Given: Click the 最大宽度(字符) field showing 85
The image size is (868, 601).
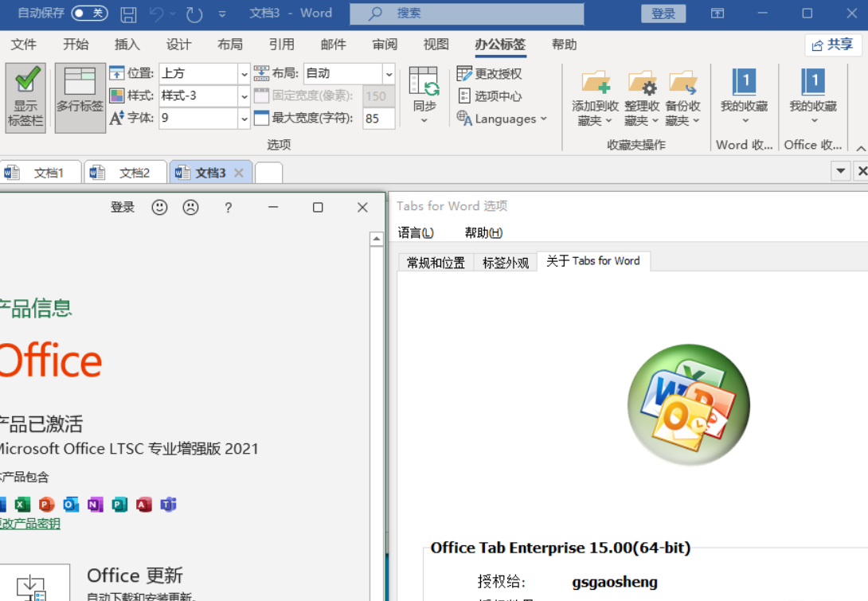Looking at the screenshot, I should (x=378, y=119).
